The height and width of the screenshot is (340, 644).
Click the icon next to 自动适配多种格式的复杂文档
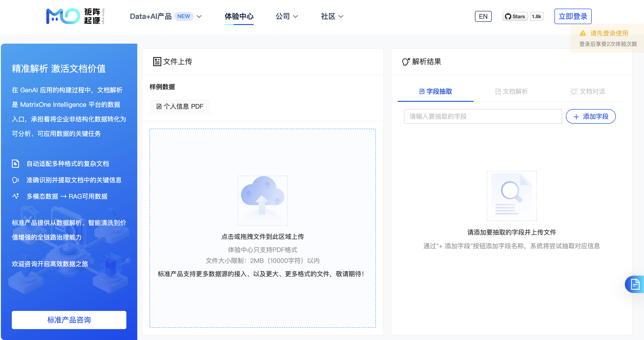pos(15,163)
